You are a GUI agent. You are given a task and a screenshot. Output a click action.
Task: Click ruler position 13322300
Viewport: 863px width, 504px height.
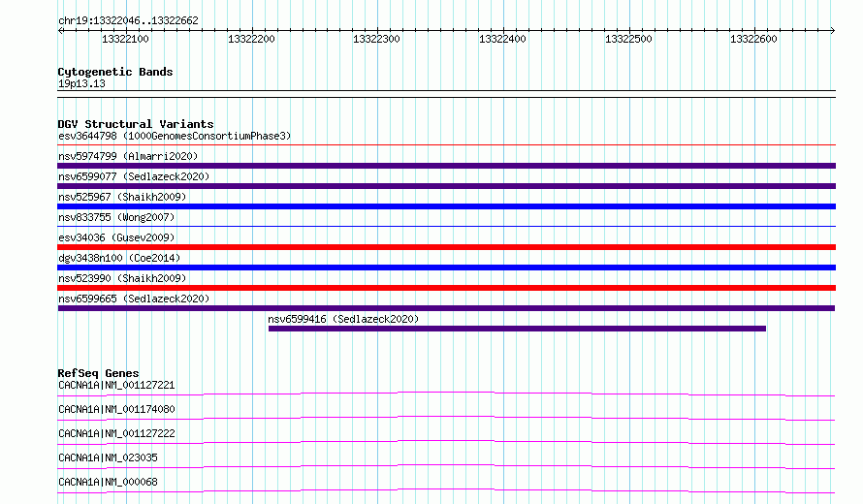376,39
